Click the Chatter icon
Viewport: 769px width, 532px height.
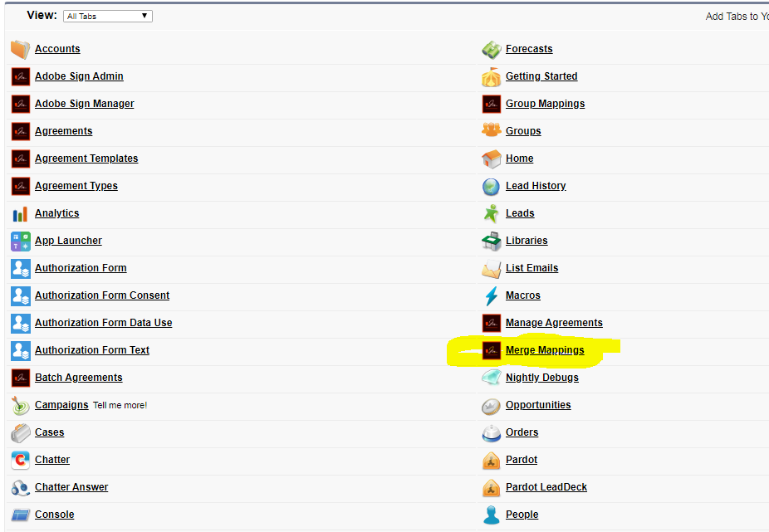click(21, 461)
